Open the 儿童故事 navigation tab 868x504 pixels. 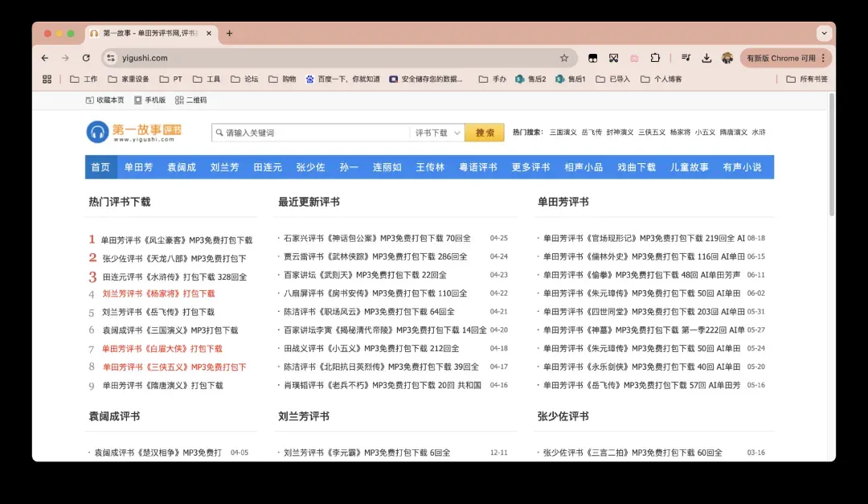coord(690,167)
